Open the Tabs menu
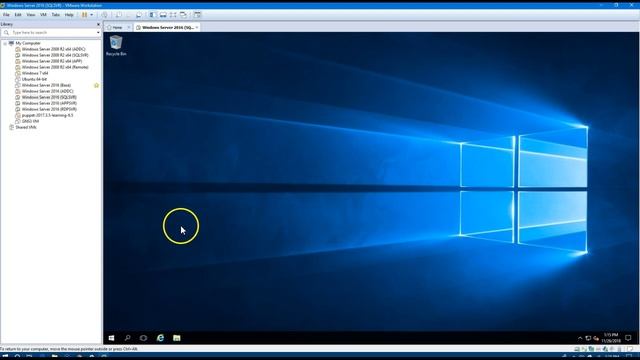Image resolution: width=640 pixels, height=360 pixels. pyautogui.click(x=56, y=15)
